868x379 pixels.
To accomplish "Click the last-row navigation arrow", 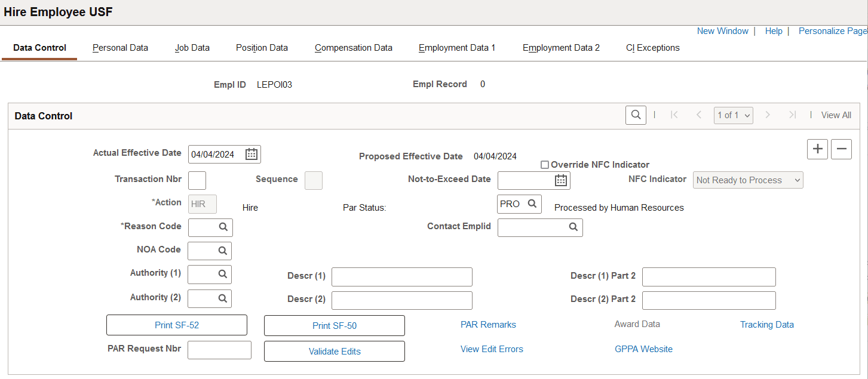I will (x=793, y=115).
